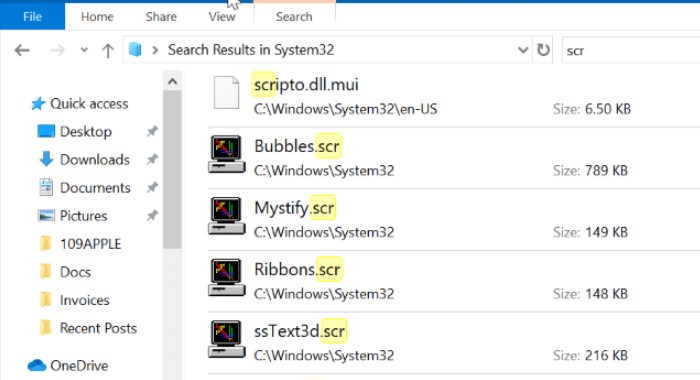Click the Back navigation arrow
The width and height of the screenshot is (700, 380).
[22, 50]
